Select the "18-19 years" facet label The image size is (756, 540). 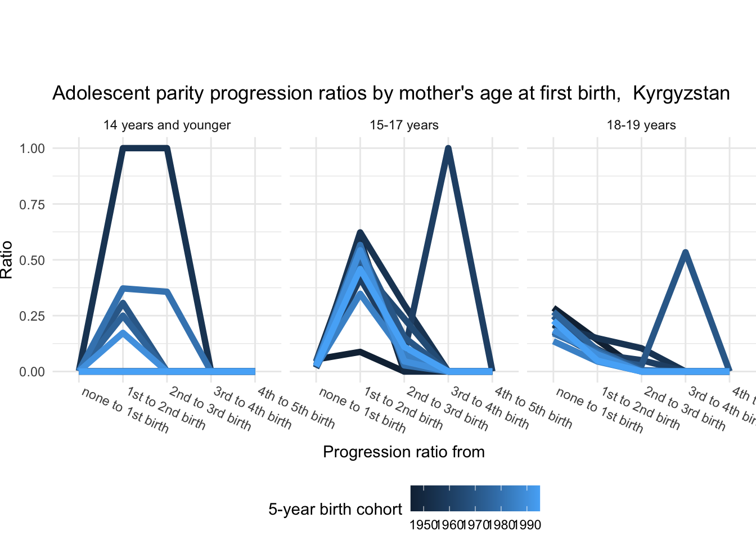point(641,125)
